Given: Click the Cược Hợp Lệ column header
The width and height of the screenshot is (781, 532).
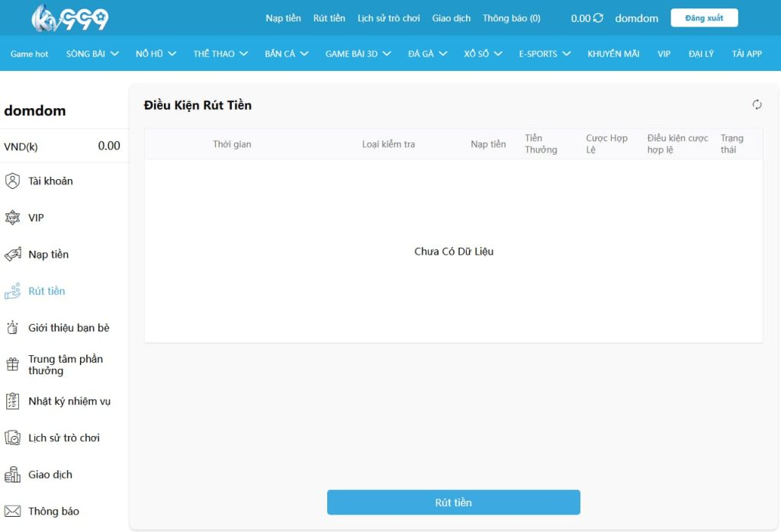Looking at the screenshot, I should (x=606, y=144).
